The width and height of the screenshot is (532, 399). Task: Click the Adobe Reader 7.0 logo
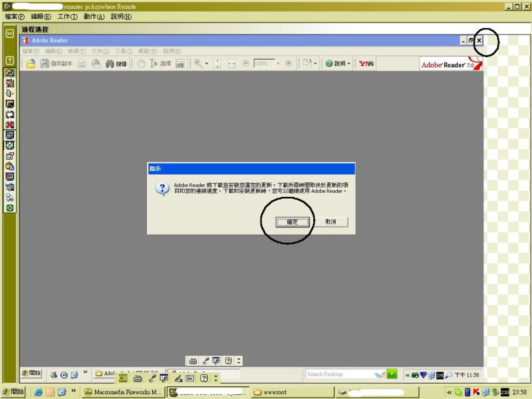tap(451, 64)
